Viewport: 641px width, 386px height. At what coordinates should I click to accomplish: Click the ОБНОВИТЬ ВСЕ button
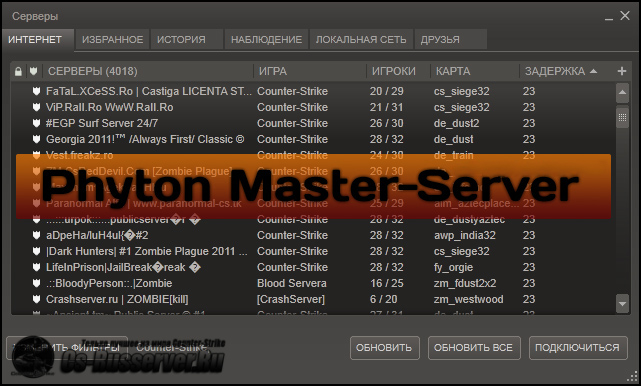click(x=474, y=348)
